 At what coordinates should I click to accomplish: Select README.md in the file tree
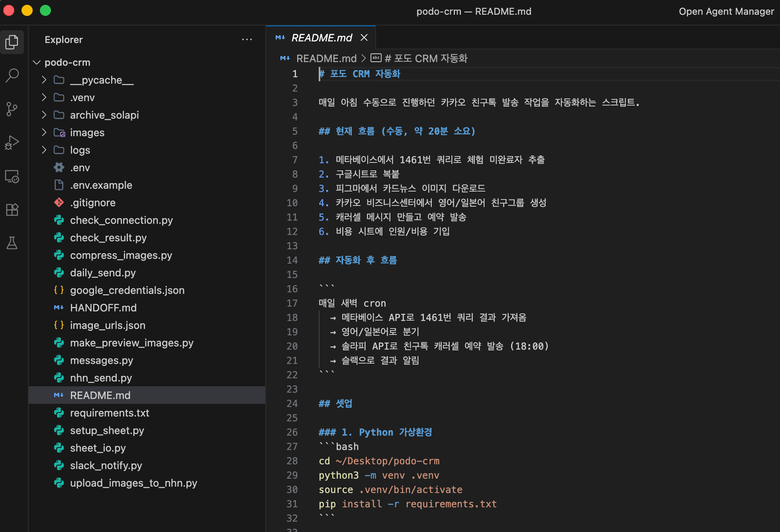[x=147, y=395]
